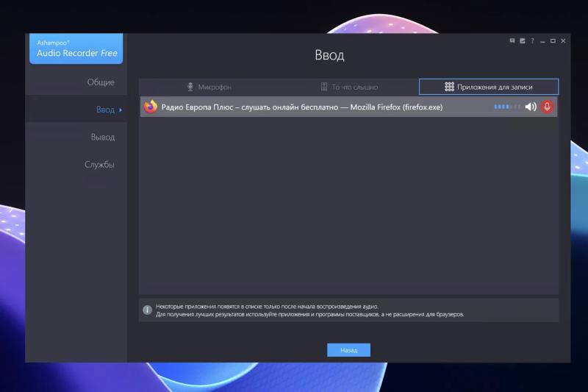The width and height of the screenshot is (588, 392).
Task: Open the feedback chat icon in title bar
Action: click(x=512, y=40)
